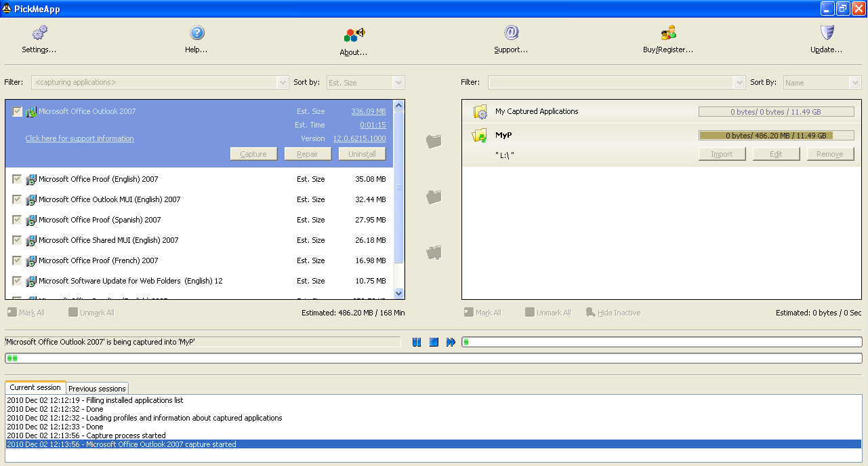
Task: Toggle checkbox for Software Update for Web Folders
Action: click(17, 281)
